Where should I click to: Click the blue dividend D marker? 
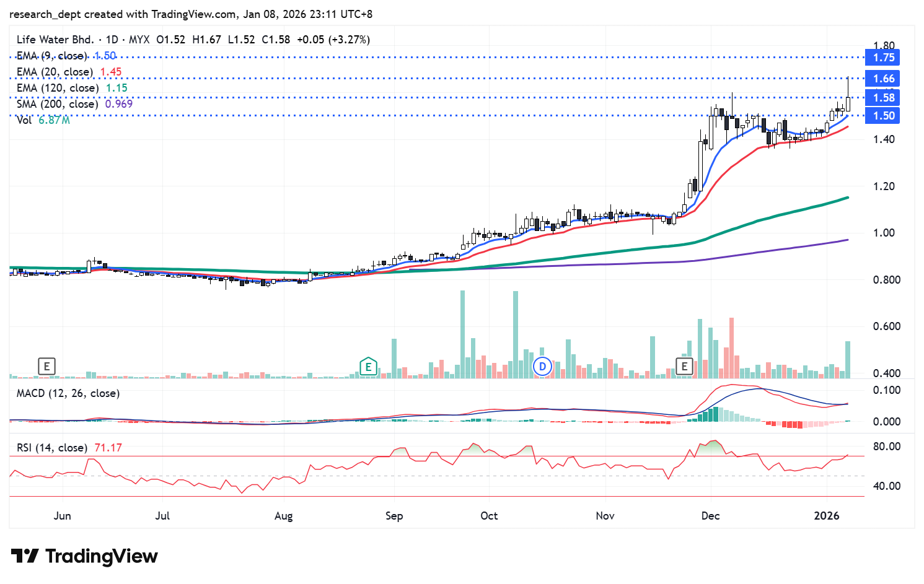(542, 367)
